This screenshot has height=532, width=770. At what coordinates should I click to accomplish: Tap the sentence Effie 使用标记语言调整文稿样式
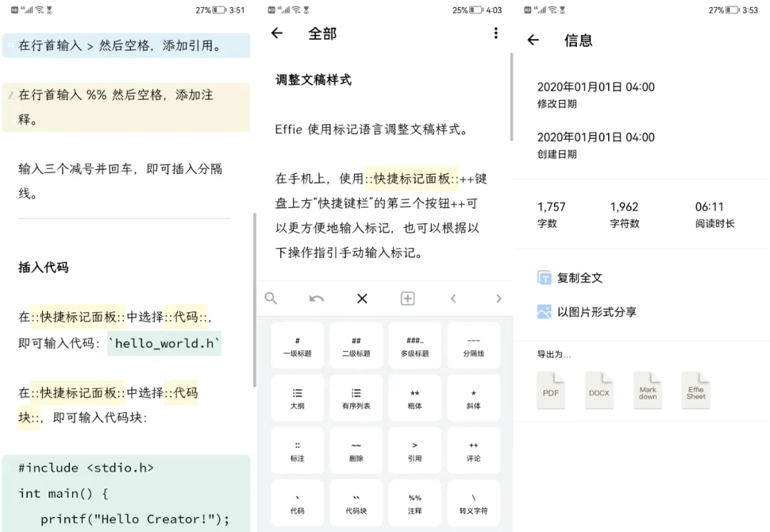tap(371, 129)
